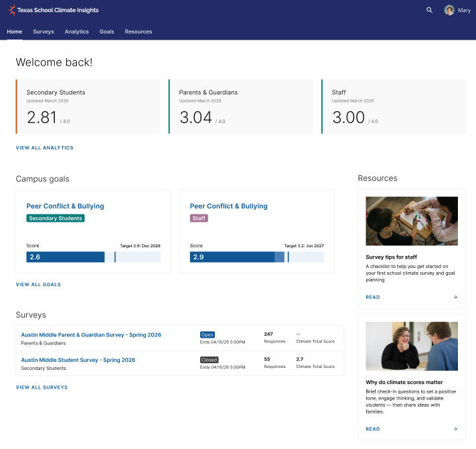Screen dimensions: 476x449
Task: Open Austin Middle Parent & Guardian Survey
Action: [91, 335]
